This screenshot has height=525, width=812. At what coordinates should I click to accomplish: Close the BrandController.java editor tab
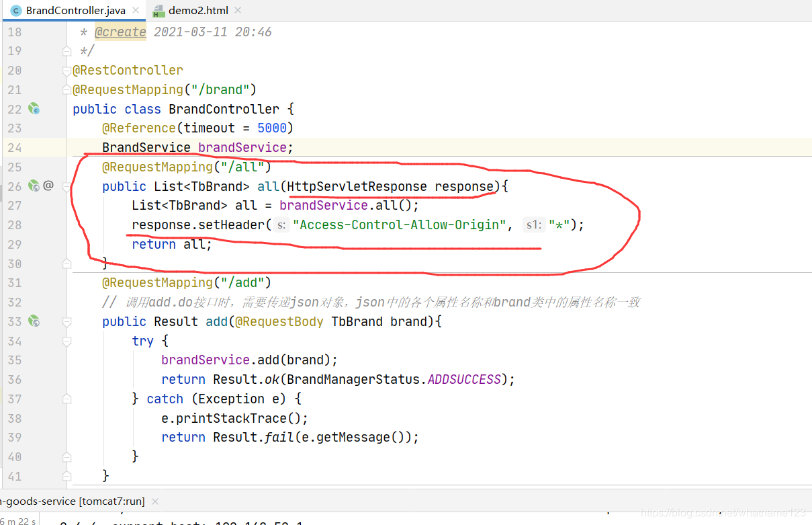(136, 10)
